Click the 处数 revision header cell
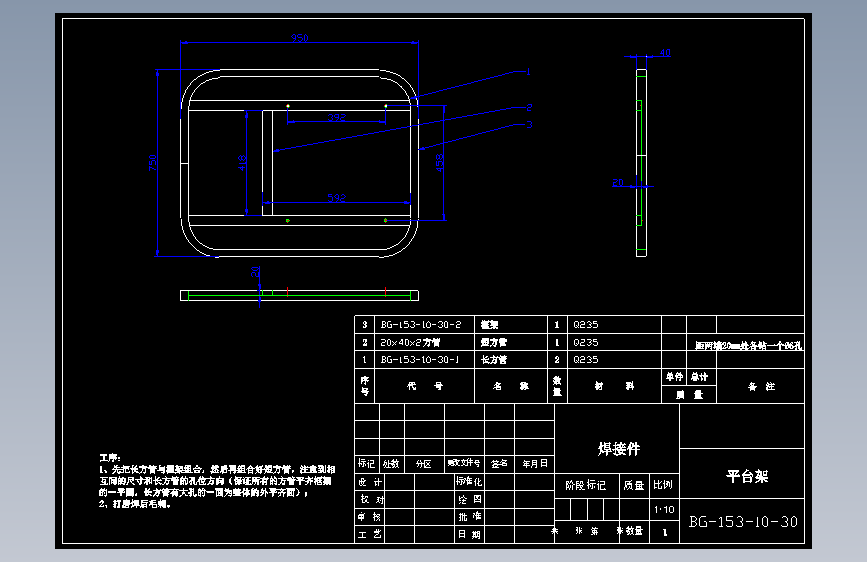The width and height of the screenshot is (867, 562). click(x=391, y=464)
